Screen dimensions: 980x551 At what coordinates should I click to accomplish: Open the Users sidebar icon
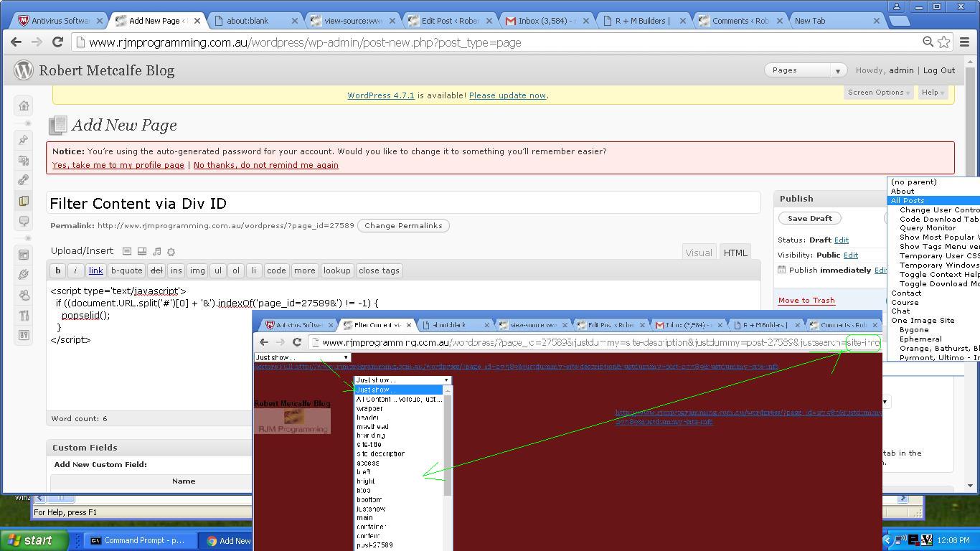point(24,295)
